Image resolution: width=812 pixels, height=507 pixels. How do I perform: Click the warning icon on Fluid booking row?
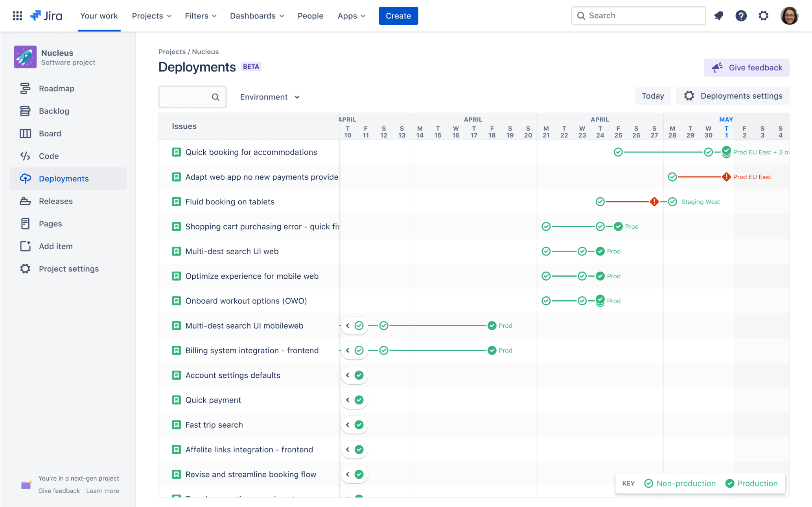655,202
